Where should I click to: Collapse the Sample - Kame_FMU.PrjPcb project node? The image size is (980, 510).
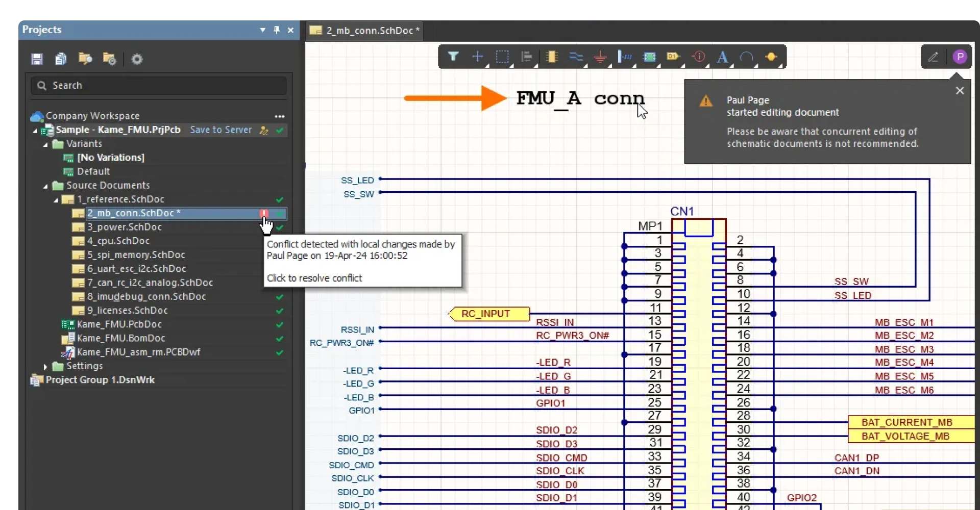[35, 131]
